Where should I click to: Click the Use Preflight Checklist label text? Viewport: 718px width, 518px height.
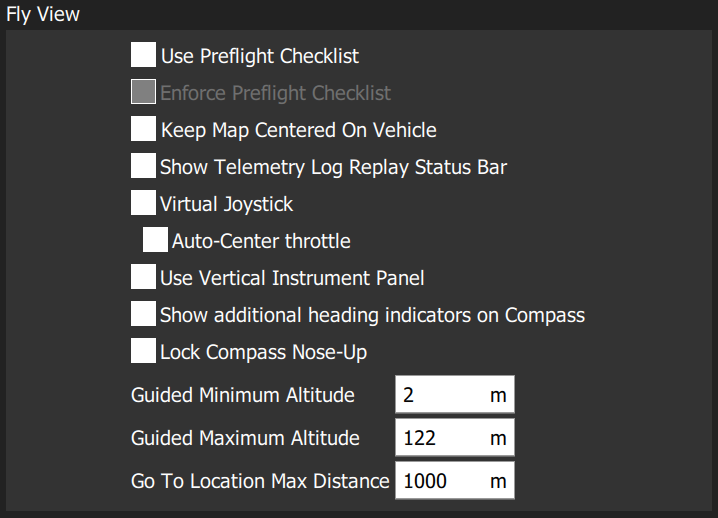[x=260, y=56]
